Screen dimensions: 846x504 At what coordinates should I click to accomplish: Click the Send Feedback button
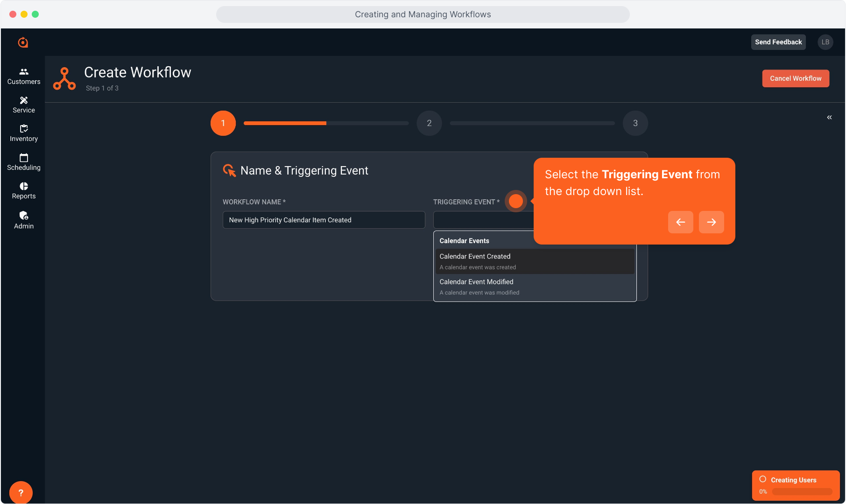778,42
